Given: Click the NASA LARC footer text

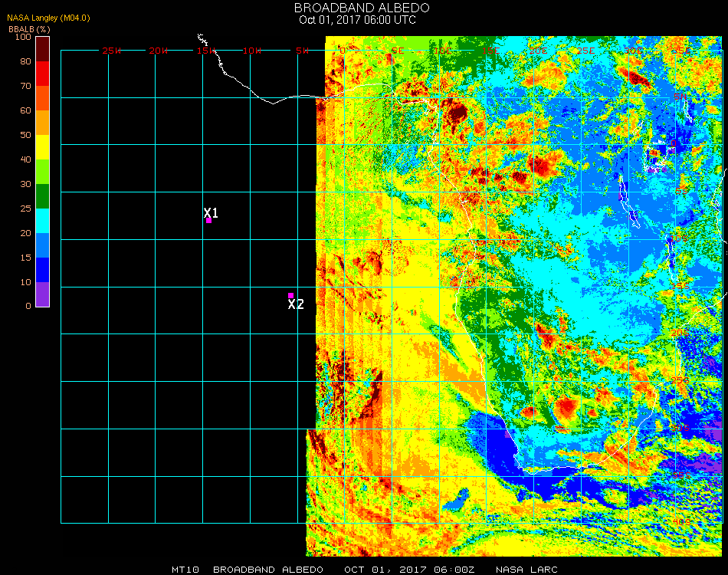Looking at the screenshot, I should pos(523,570).
